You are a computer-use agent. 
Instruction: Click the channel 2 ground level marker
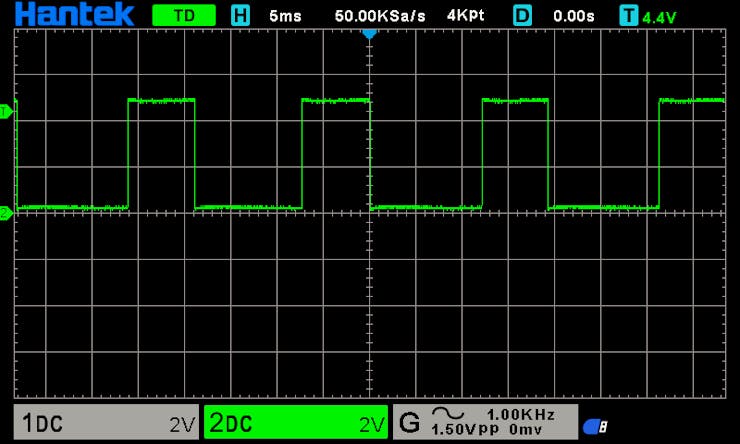6,213
